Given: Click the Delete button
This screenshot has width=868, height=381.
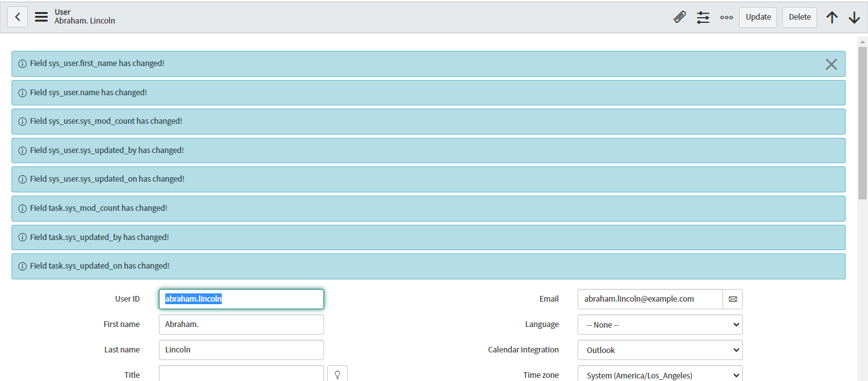Looking at the screenshot, I should pos(799,17).
